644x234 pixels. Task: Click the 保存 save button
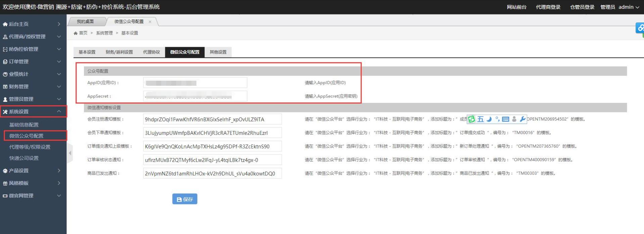[x=185, y=199]
